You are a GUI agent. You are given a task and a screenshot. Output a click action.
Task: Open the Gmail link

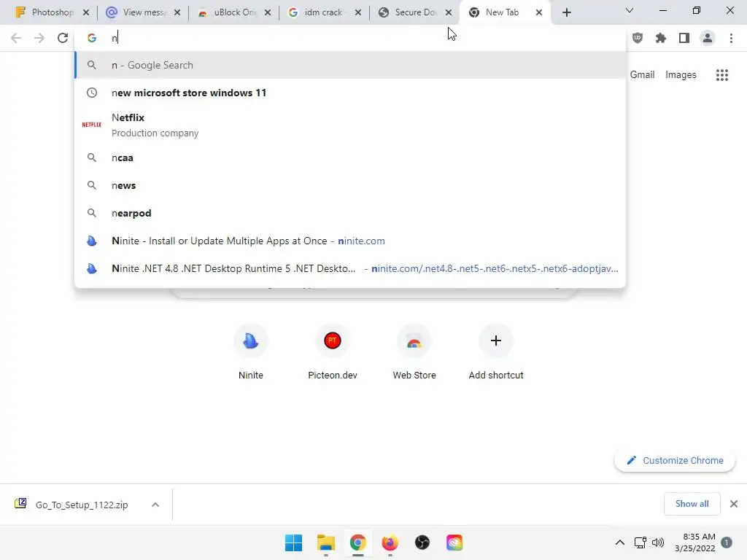[x=642, y=75]
